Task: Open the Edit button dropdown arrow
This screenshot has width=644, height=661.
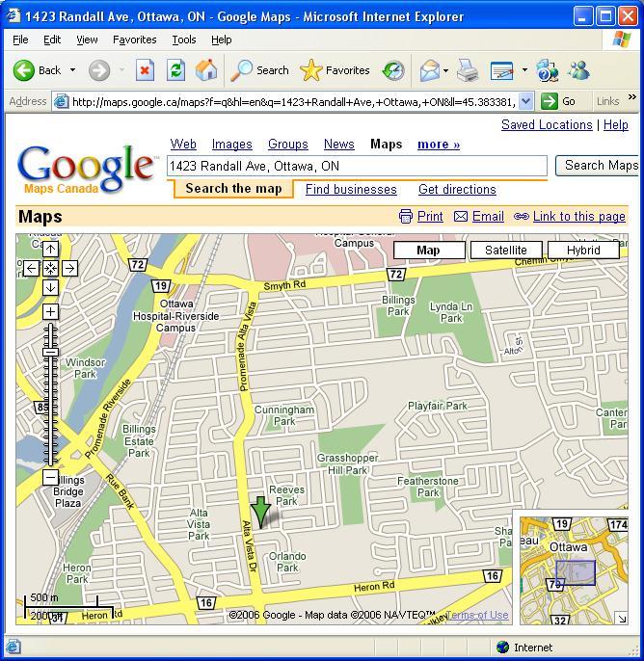Action: tap(524, 70)
